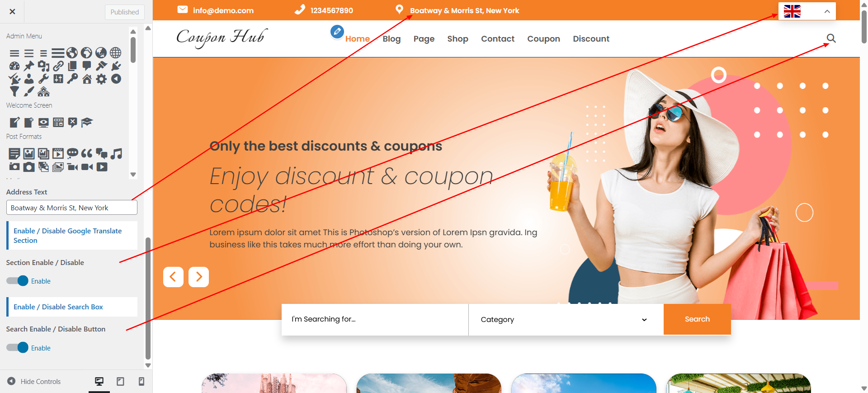Toggle the Search Enable / Disable Button switch
The width and height of the screenshot is (868, 393).
point(17,348)
